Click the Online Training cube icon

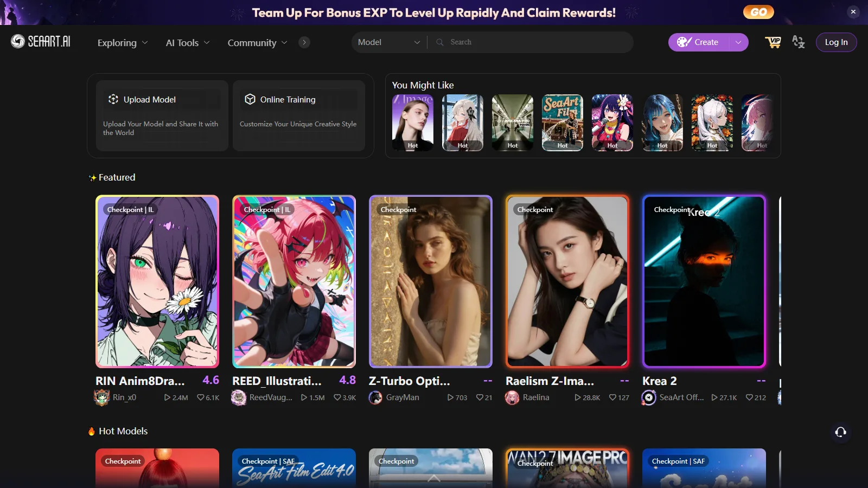pyautogui.click(x=250, y=99)
